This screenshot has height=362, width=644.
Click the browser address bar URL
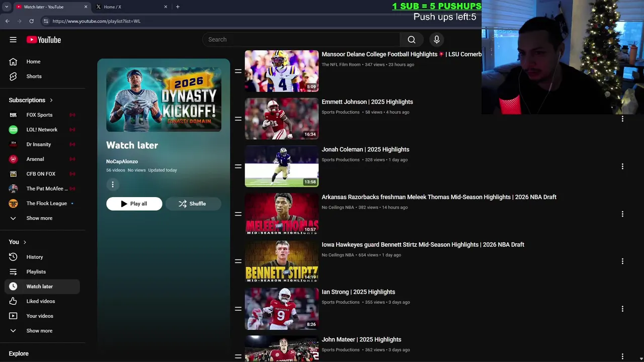click(x=96, y=21)
